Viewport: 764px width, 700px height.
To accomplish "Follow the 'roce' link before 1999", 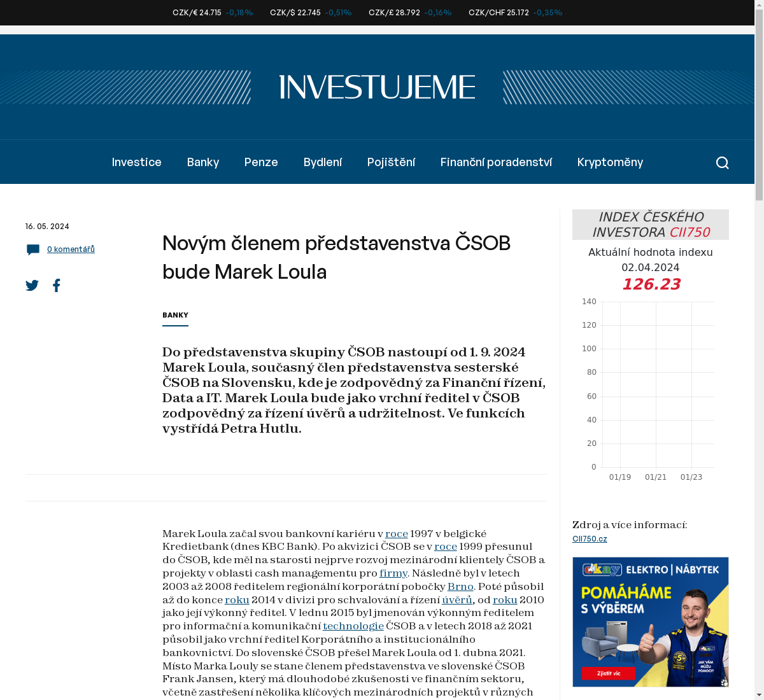I will point(446,547).
